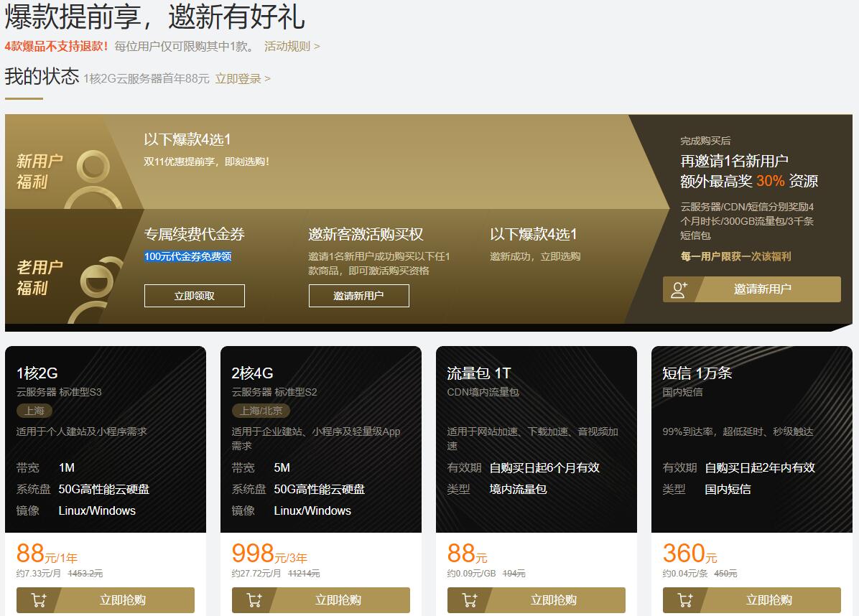Click the 5M bandwidth value
The height and width of the screenshot is (616, 859).
(x=282, y=467)
